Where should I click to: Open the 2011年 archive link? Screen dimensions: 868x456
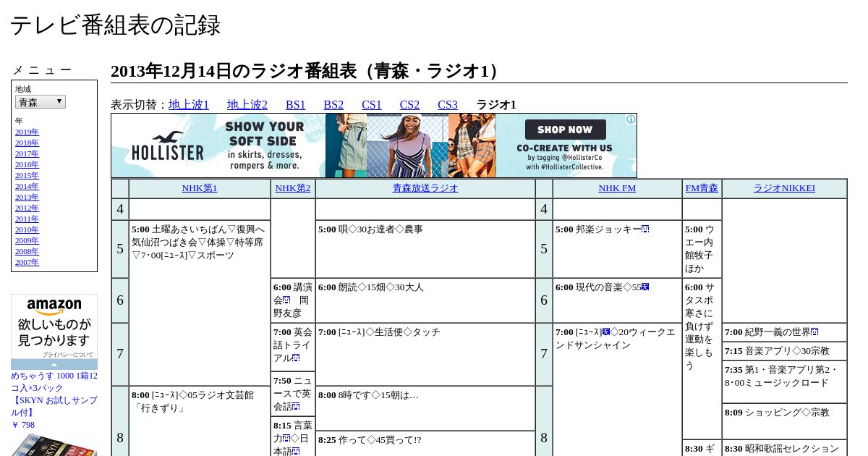[27, 219]
